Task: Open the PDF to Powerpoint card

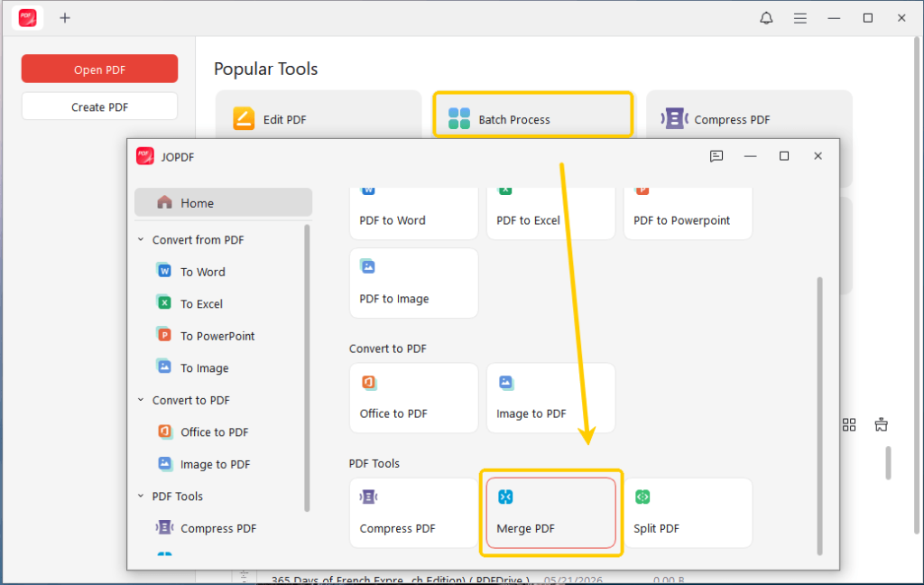Action: (688, 213)
